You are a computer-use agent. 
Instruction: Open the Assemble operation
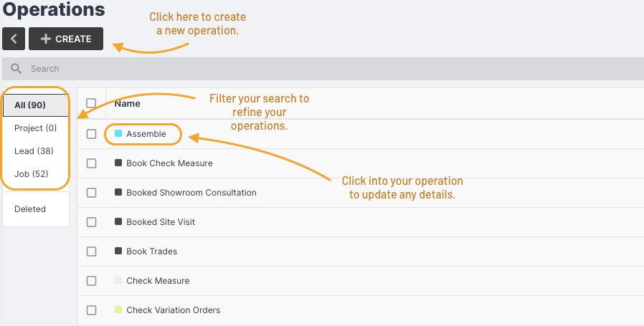click(x=146, y=134)
